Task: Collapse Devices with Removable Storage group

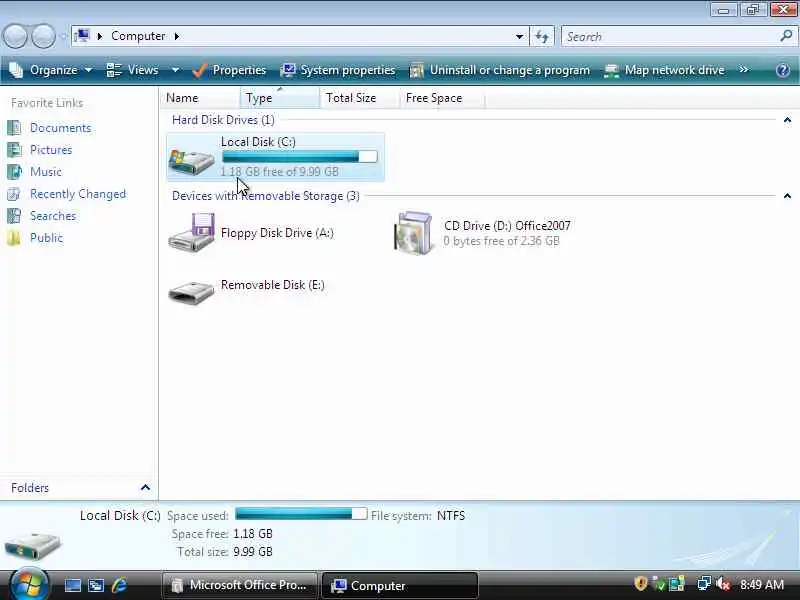Action: 787,196
